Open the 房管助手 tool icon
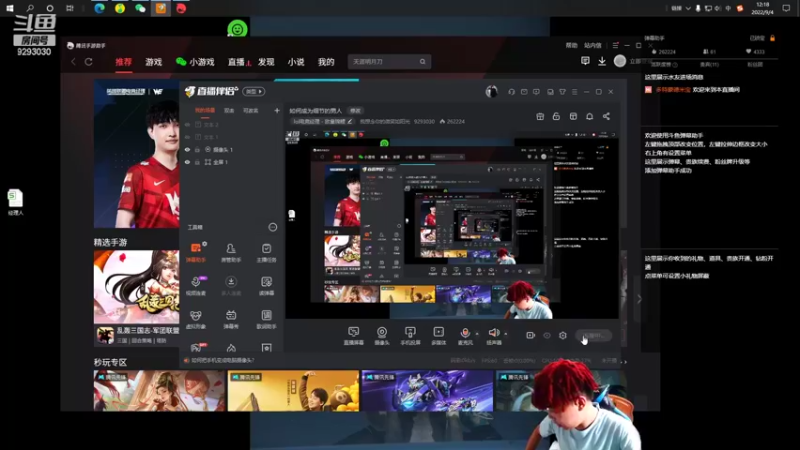 pyautogui.click(x=231, y=253)
